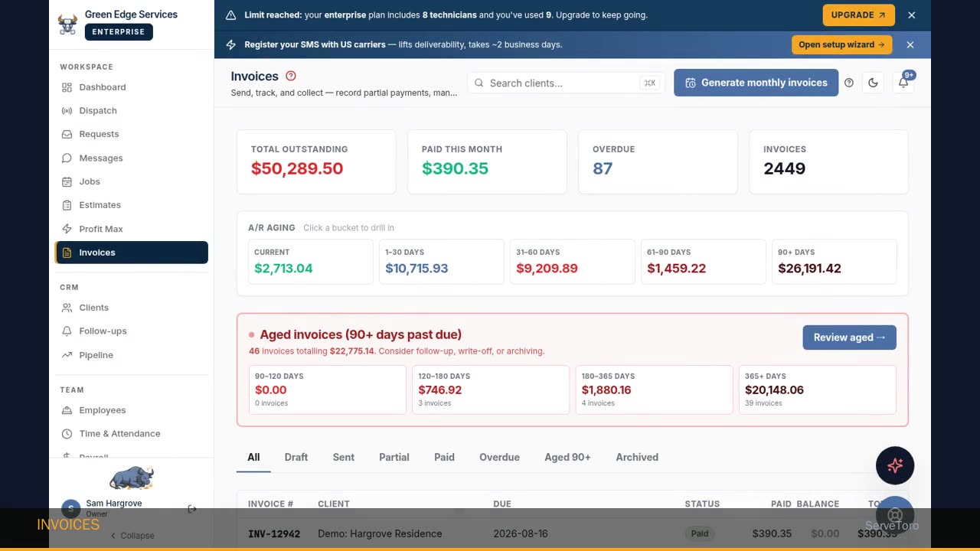980x551 pixels.
Task: Click the Invoice # column header
Action: point(271,504)
